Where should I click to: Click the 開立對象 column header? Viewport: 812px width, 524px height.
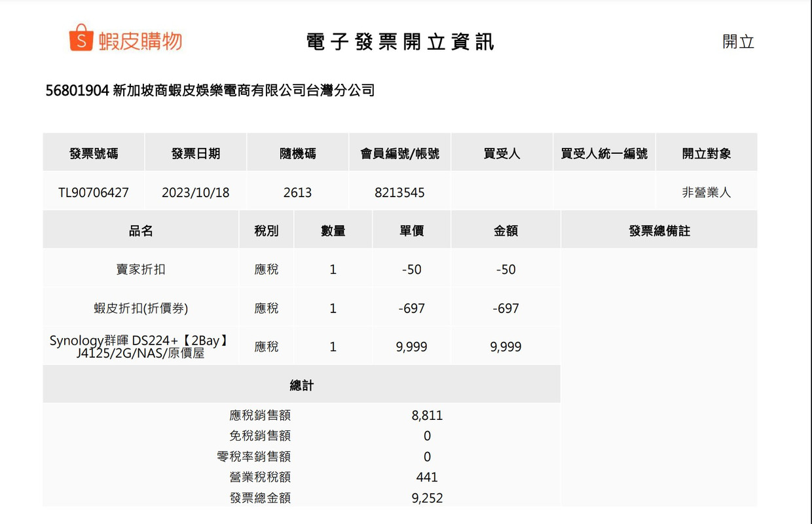pyautogui.click(x=707, y=153)
